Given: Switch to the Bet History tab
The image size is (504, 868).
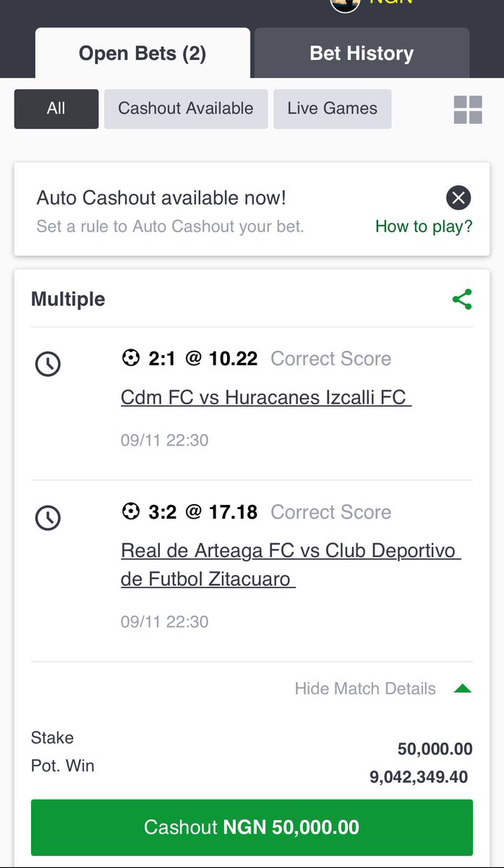Looking at the screenshot, I should [x=362, y=53].
